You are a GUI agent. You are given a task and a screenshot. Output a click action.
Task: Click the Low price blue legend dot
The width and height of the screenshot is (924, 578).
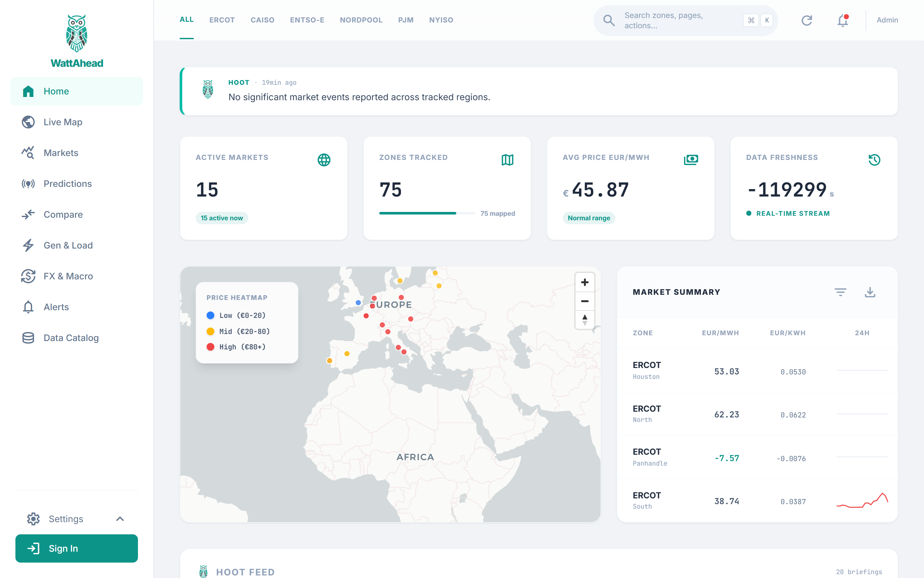coord(210,315)
